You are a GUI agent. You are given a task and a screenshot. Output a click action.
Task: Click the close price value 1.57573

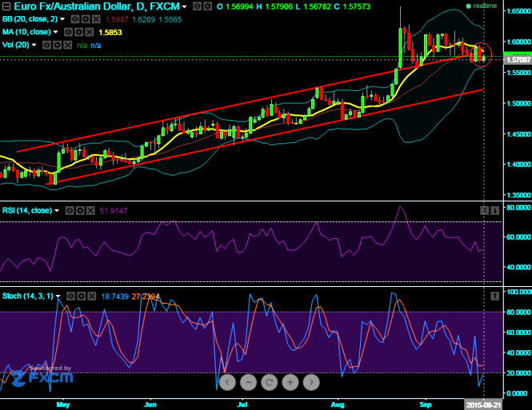click(356, 6)
